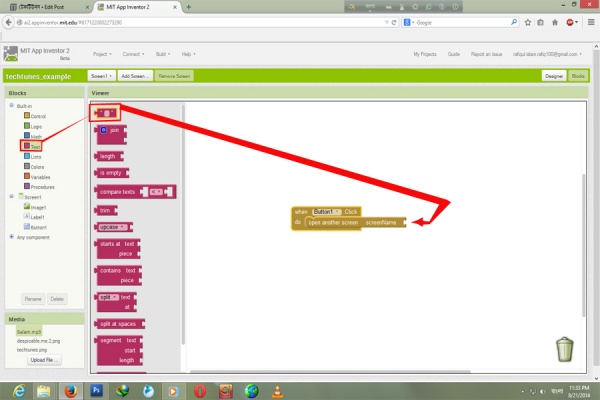Pick the length block

(x=109, y=156)
